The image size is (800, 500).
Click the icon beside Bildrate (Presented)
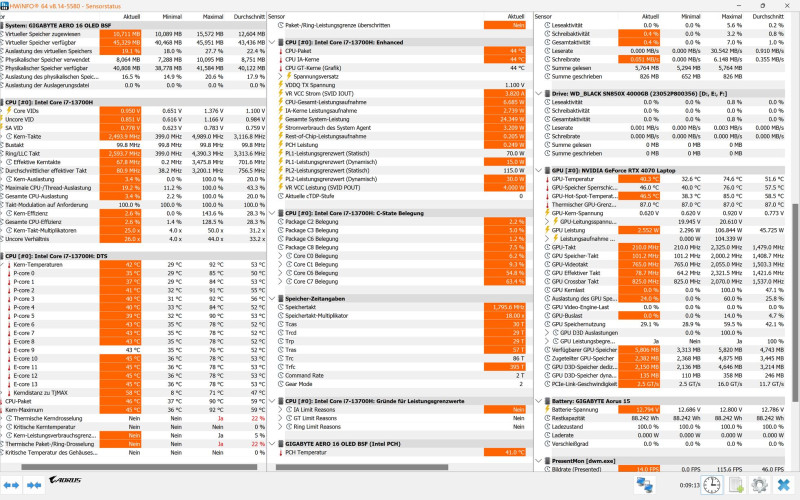pos(547,469)
